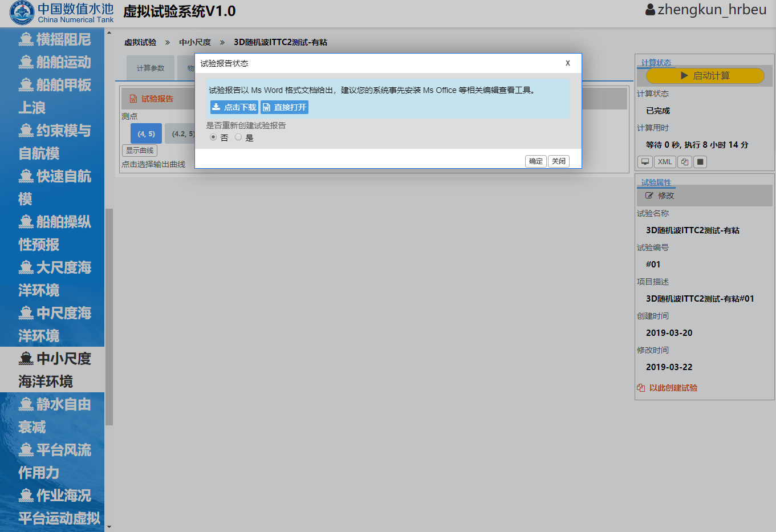Click the 修改 edit button
The image size is (776, 532).
660,196
